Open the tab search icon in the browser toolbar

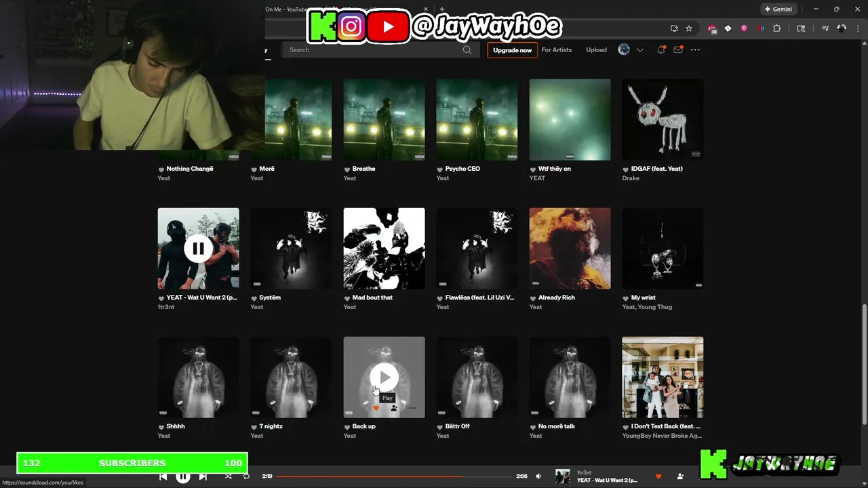(x=801, y=28)
